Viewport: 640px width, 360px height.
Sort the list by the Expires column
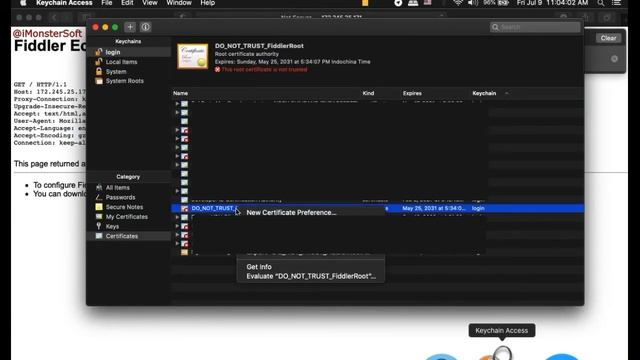[412, 93]
